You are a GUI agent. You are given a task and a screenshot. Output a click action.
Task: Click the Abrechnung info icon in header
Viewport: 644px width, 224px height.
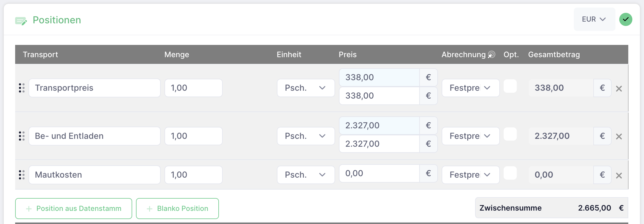coord(491,55)
